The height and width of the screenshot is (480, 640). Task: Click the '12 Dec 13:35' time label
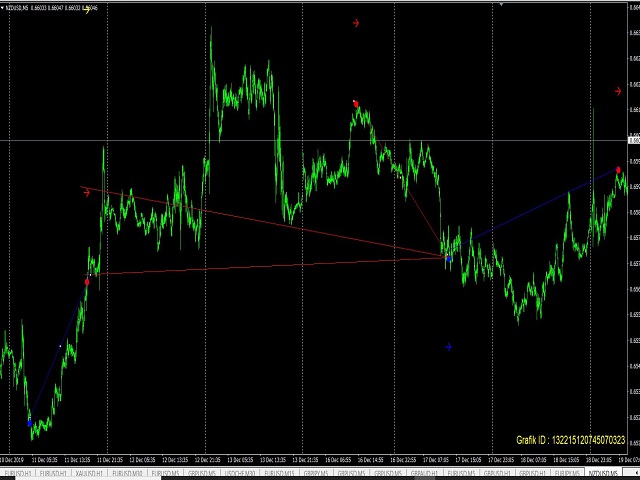click(175, 460)
